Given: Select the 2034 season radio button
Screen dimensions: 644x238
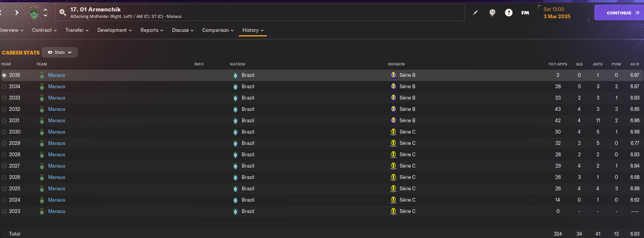Looking at the screenshot, I should point(5,86).
